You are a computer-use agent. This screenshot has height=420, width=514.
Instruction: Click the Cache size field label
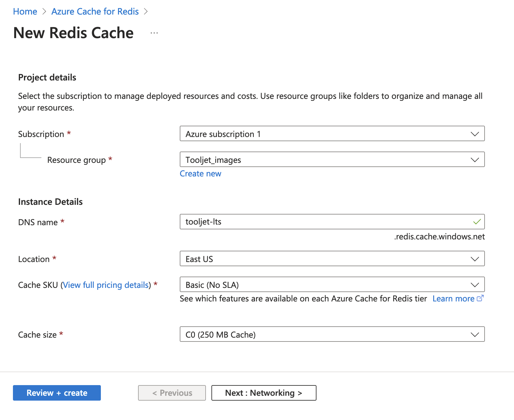point(37,335)
